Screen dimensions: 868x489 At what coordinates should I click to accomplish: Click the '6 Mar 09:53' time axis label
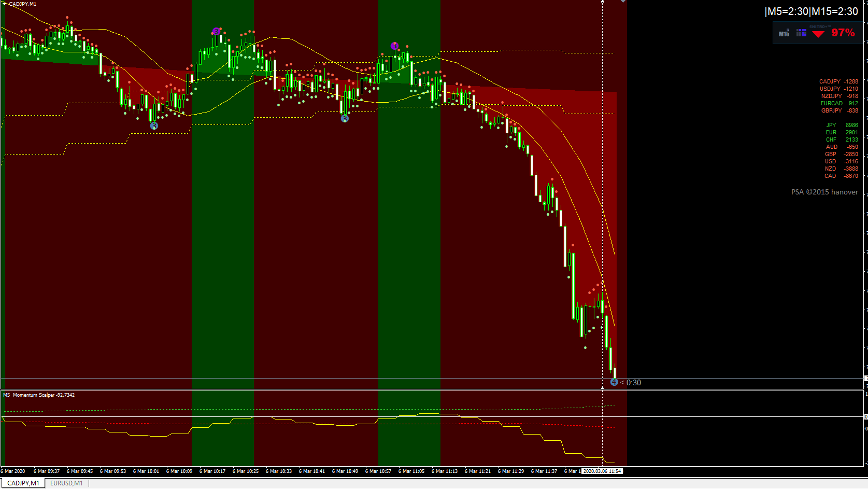pos(113,471)
